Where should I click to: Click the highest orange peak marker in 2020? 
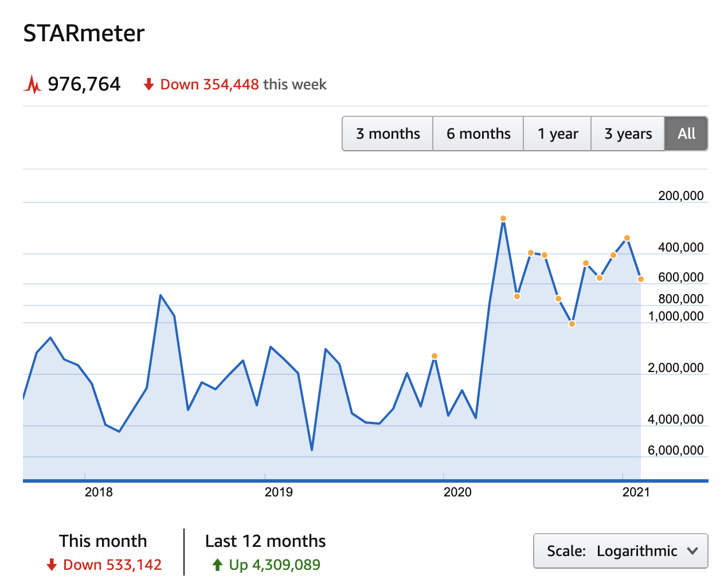(x=503, y=218)
